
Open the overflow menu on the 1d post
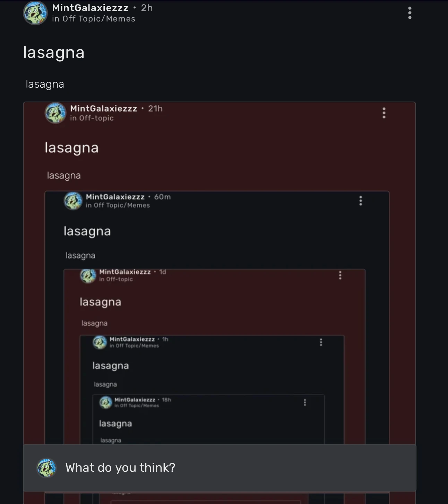click(x=340, y=275)
